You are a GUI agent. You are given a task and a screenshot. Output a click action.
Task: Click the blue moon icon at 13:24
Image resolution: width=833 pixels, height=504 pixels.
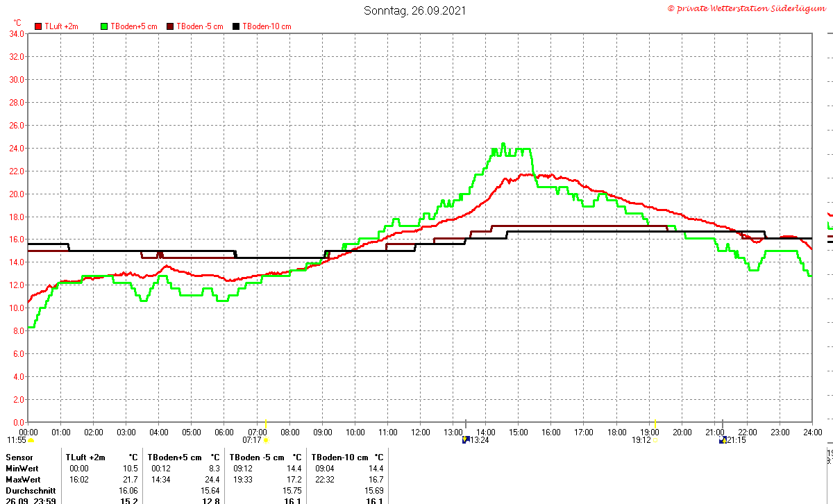pos(466,440)
